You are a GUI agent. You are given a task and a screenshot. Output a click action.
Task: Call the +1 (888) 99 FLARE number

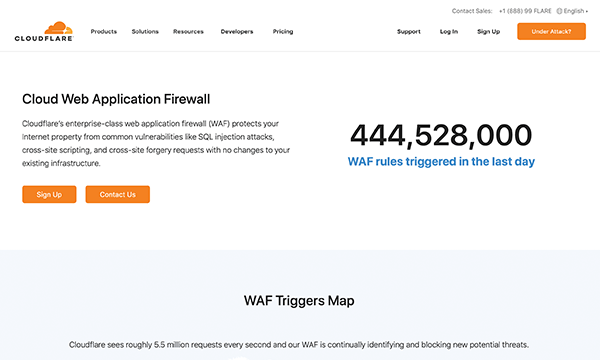pos(525,11)
